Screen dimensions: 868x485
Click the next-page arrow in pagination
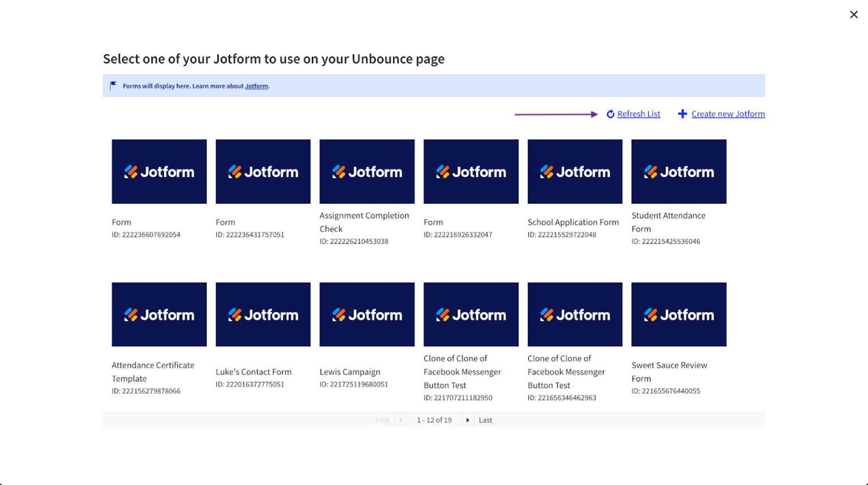coord(467,420)
